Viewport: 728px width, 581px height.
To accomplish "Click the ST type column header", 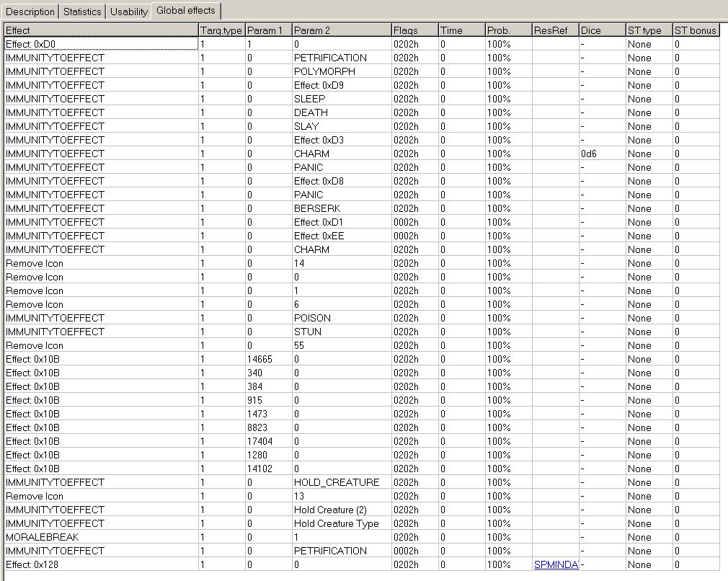I will click(649, 30).
